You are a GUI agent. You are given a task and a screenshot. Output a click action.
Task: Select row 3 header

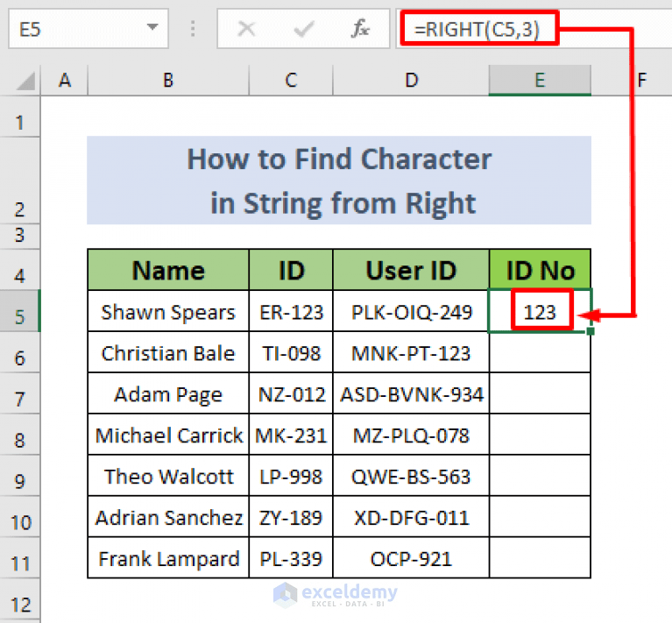click(20, 236)
